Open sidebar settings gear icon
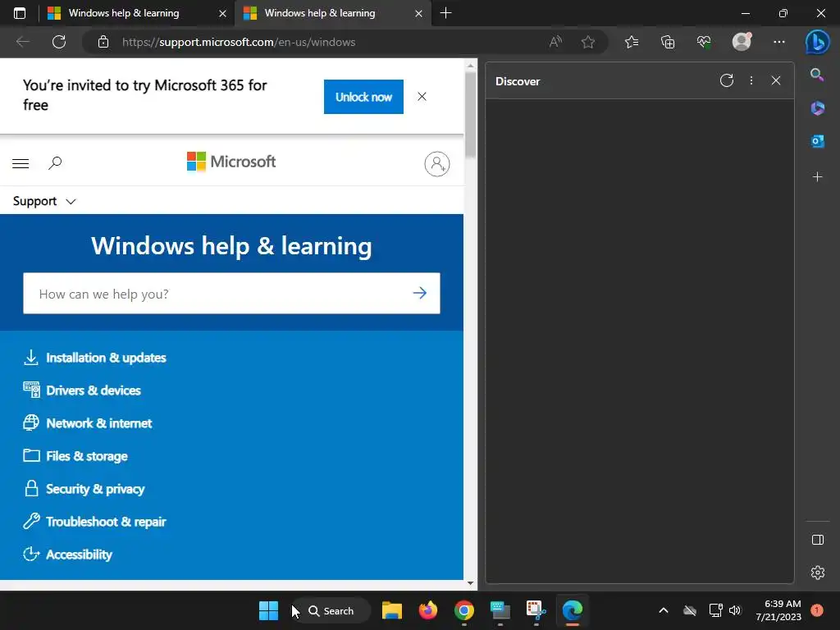Screen dimensions: 840x630 coord(818,573)
